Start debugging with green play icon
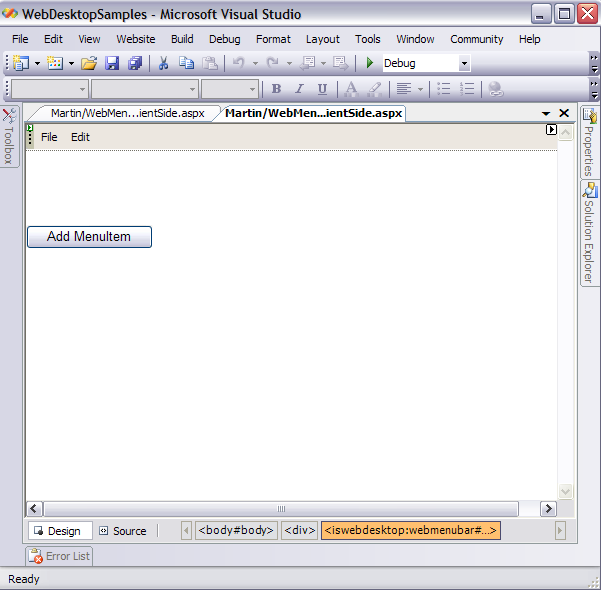This screenshot has width=601, height=590. (x=370, y=63)
